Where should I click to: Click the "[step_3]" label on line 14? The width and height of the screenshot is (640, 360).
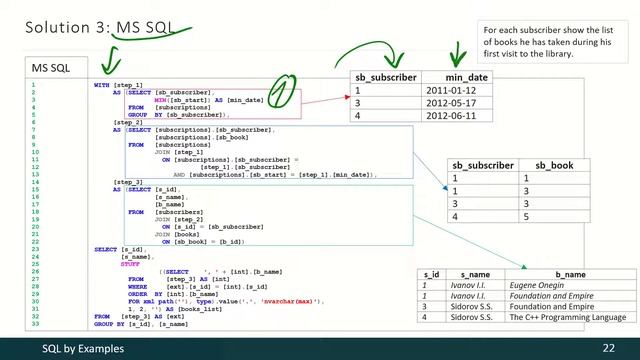click(x=128, y=182)
